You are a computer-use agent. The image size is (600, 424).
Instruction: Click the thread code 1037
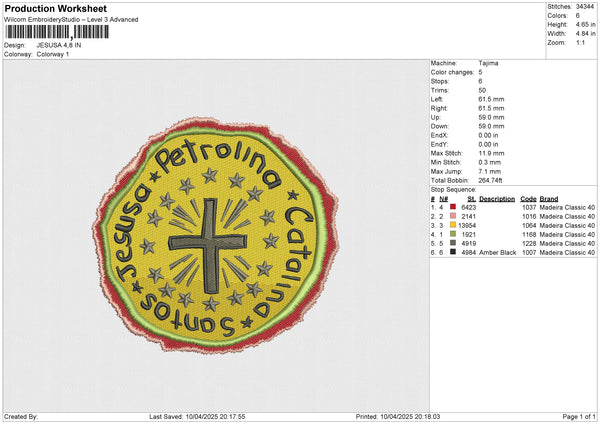[528, 207]
